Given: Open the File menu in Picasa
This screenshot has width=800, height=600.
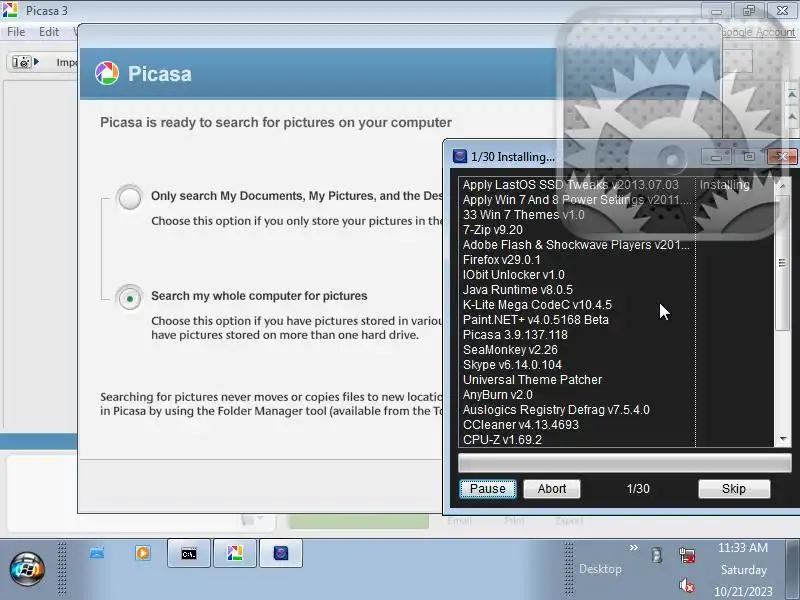Looking at the screenshot, I should tap(16, 32).
